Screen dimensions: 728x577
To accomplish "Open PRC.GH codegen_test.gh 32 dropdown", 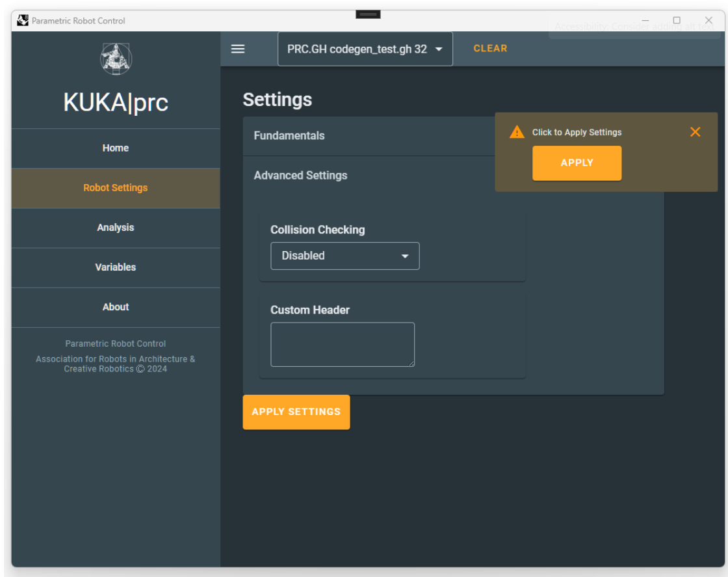I will [x=365, y=49].
